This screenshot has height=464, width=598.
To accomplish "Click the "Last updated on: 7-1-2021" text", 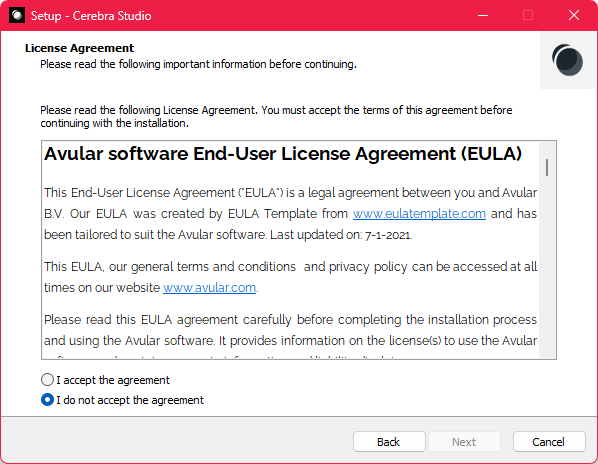I will [341, 235].
